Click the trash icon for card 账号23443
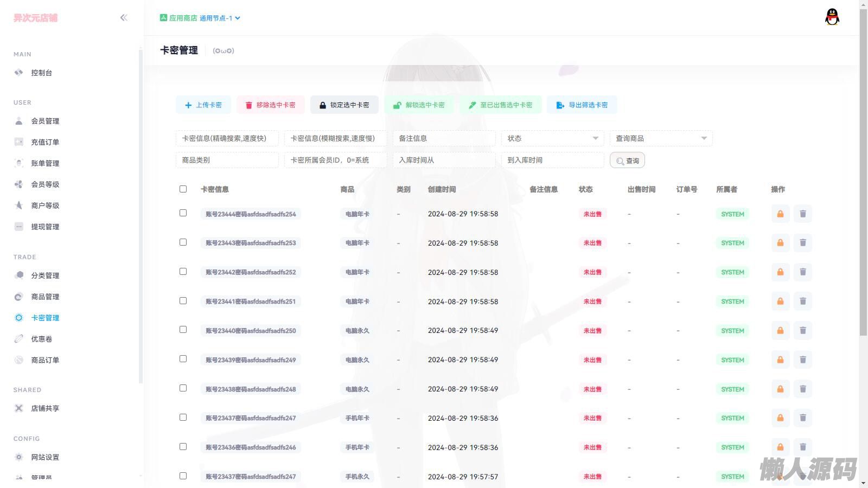Screen dimensions: 868x488 803,243
